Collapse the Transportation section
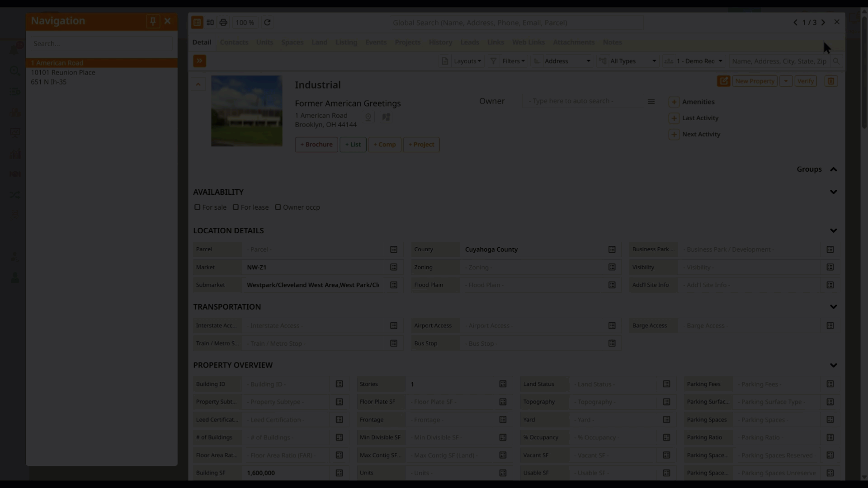 click(834, 307)
